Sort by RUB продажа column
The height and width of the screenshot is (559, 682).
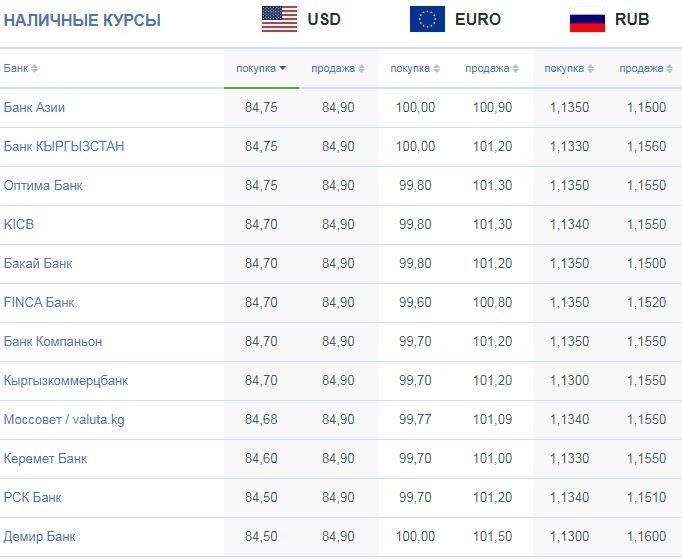(646, 68)
